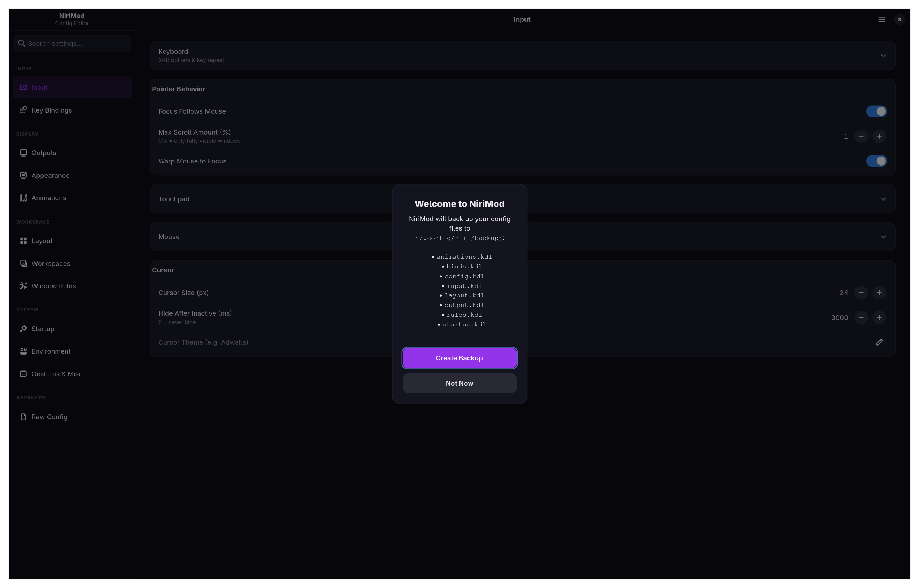Switch to Window Rules section
The height and width of the screenshot is (588, 919).
(x=72, y=286)
